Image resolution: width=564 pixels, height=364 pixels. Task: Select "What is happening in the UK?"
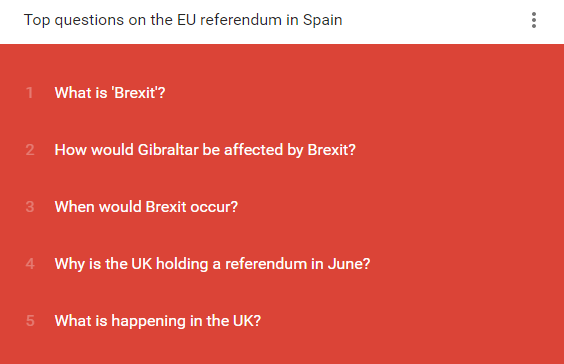[158, 321]
